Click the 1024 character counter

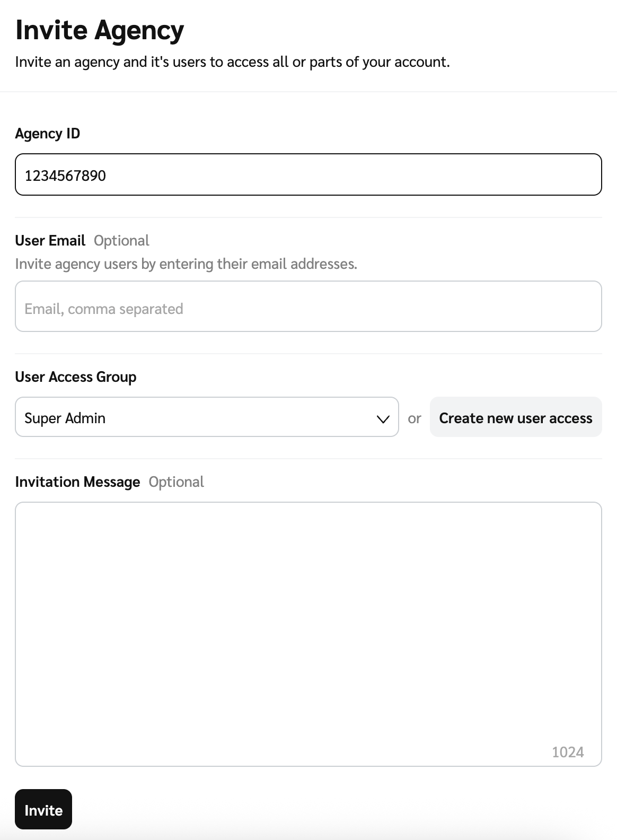click(567, 752)
